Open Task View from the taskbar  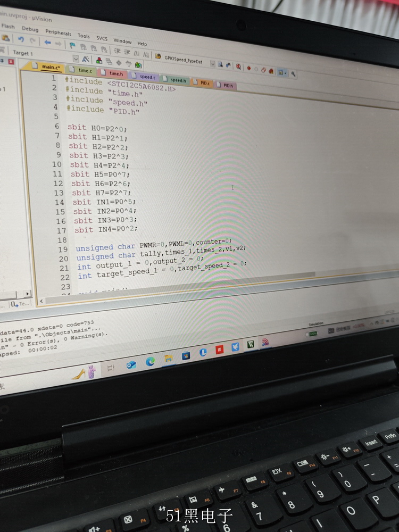(111, 368)
